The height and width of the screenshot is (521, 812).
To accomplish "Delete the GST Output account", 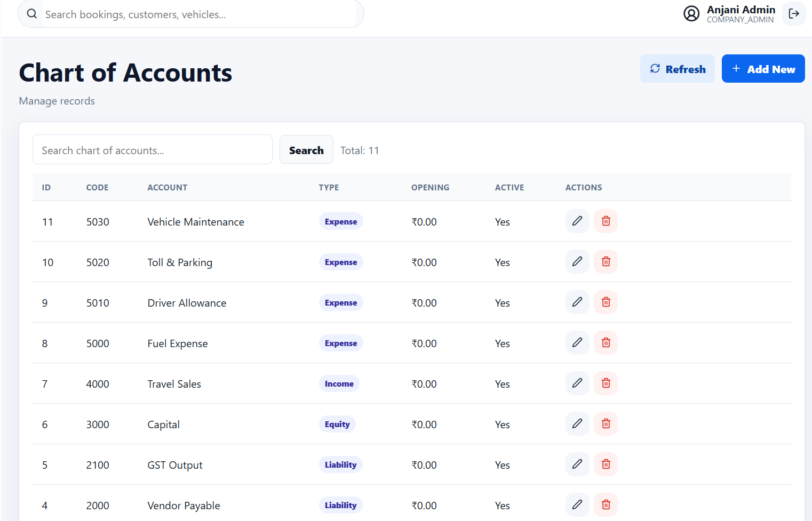I will coord(606,464).
